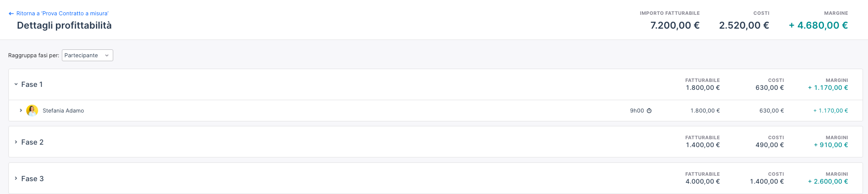Screen dimensions: 868x194
Task: Click Stefania Adamo's avatar picture
Action: [32, 111]
